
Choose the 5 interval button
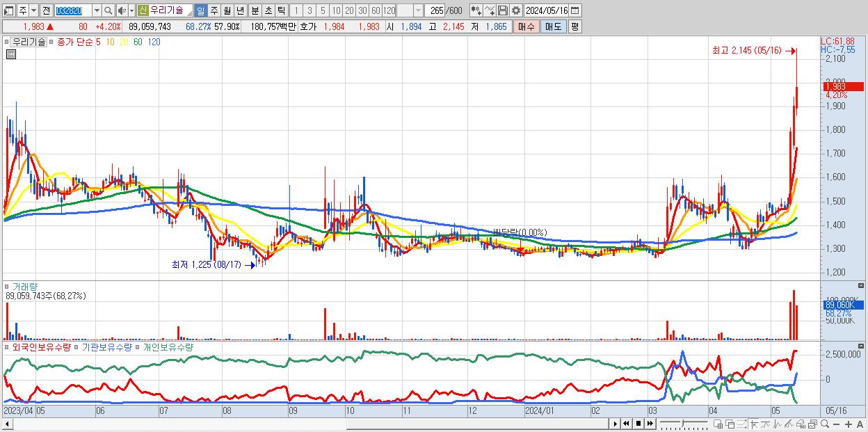pos(323,10)
